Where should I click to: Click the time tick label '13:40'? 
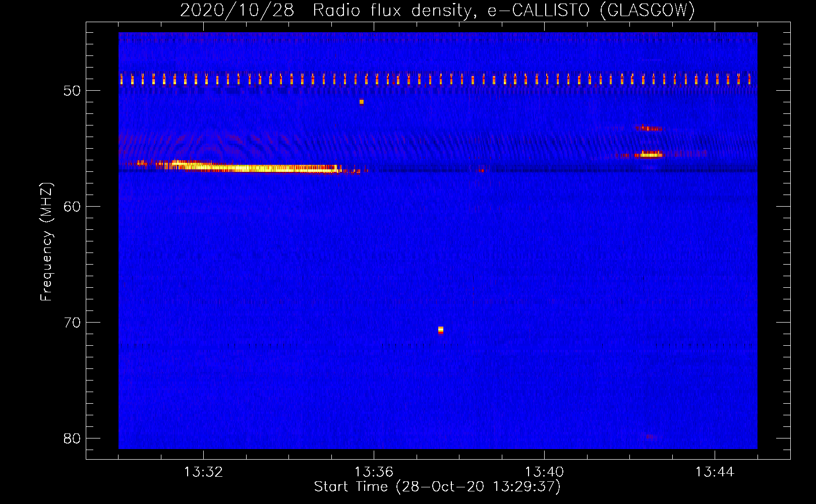[544, 472]
